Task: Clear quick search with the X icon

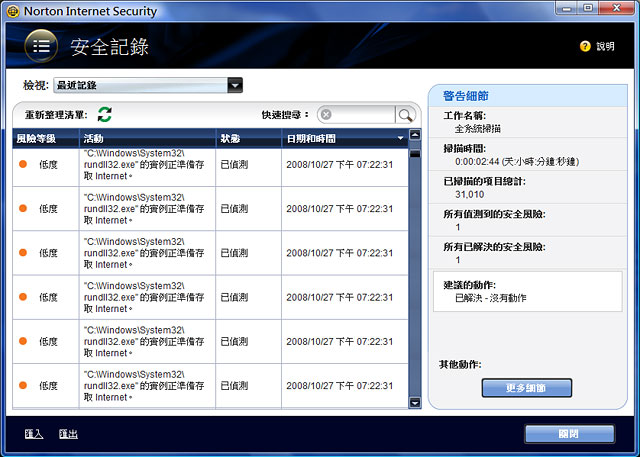Action: pos(326,115)
